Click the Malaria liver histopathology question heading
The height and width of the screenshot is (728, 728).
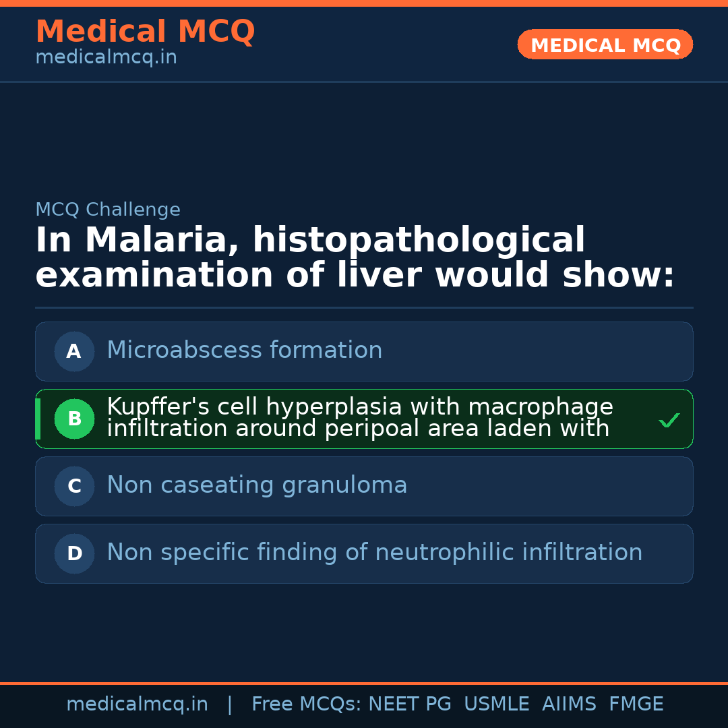355,258
